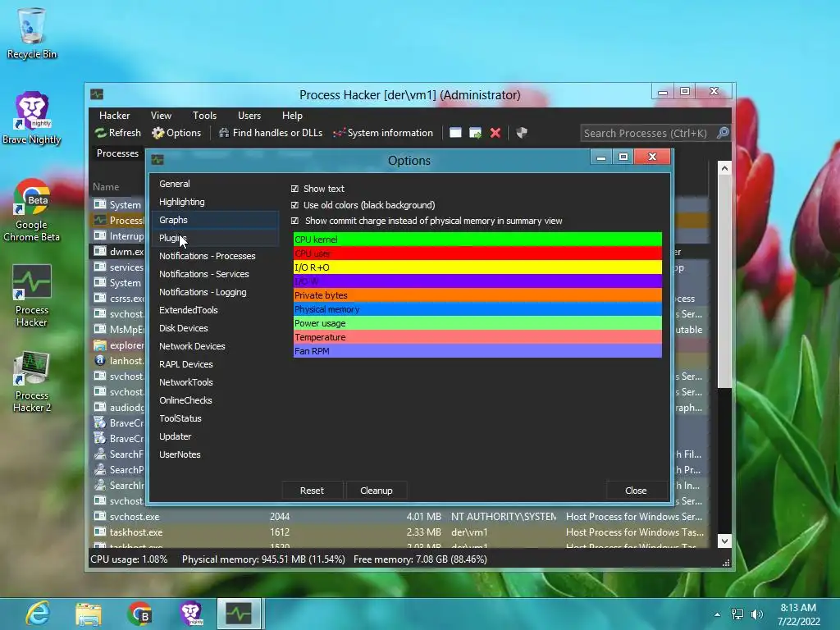Select NetworkTools section

coord(216,382)
